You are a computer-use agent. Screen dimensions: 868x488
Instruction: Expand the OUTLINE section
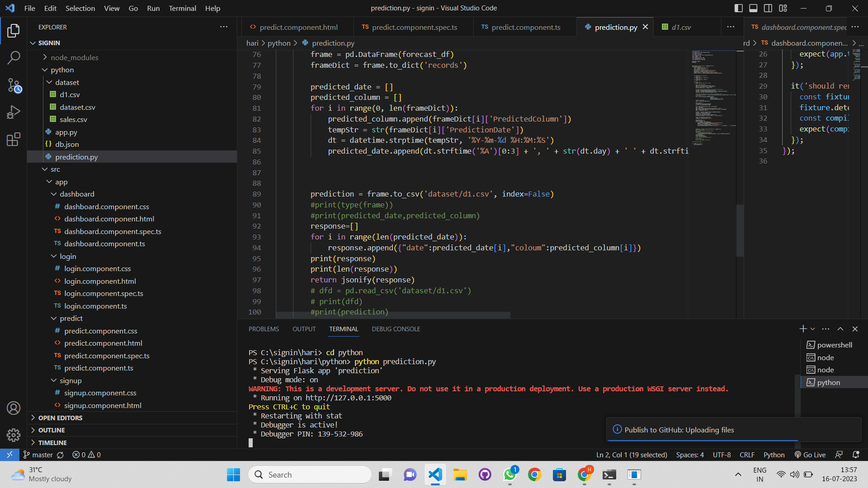click(52, 430)
